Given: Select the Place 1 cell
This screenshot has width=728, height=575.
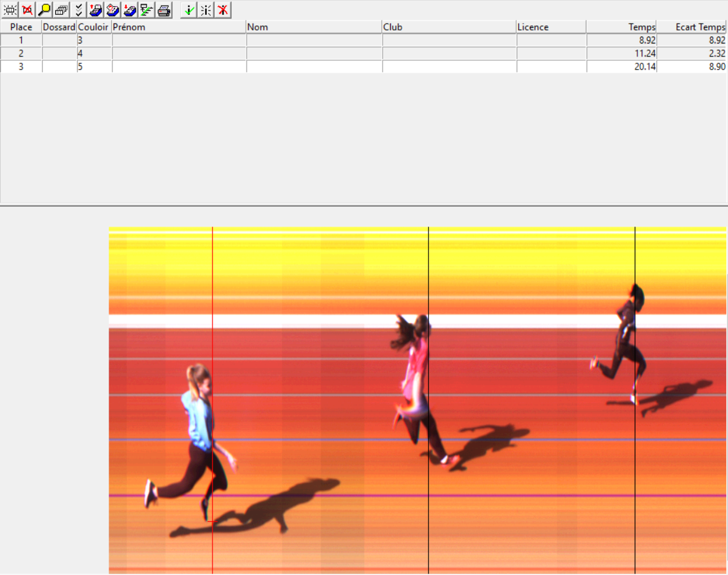Looking at the screenshot, I should (21, 40).
